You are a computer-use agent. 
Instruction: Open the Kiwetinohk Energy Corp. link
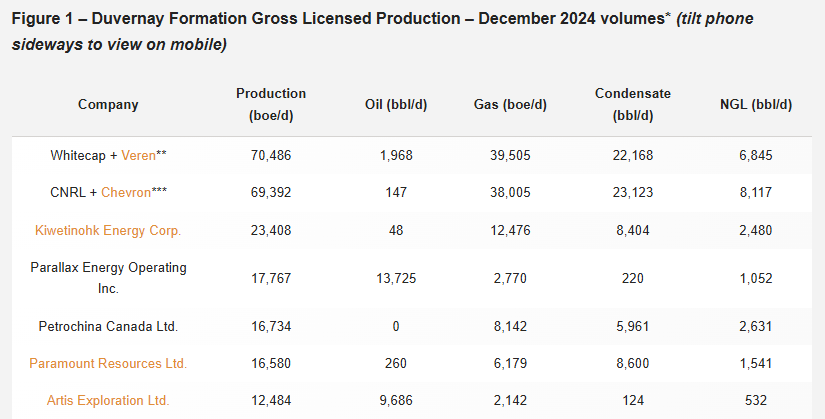(108, 231)
